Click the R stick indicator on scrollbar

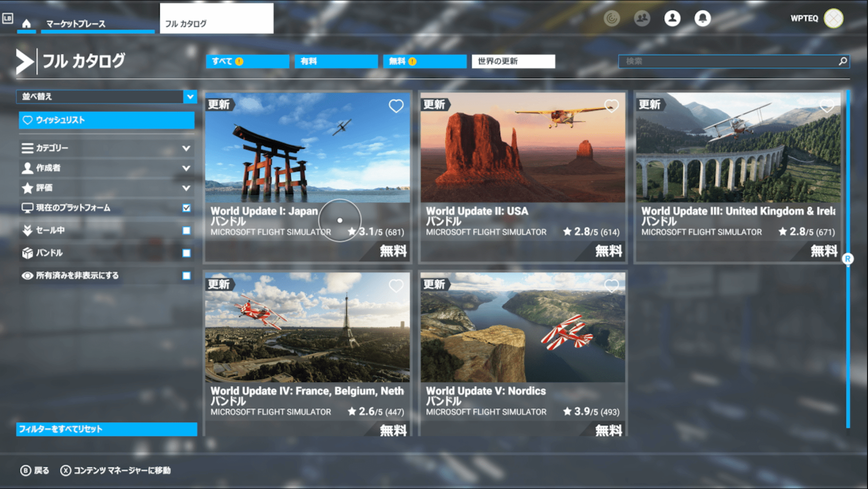click(x=848, y=259)
